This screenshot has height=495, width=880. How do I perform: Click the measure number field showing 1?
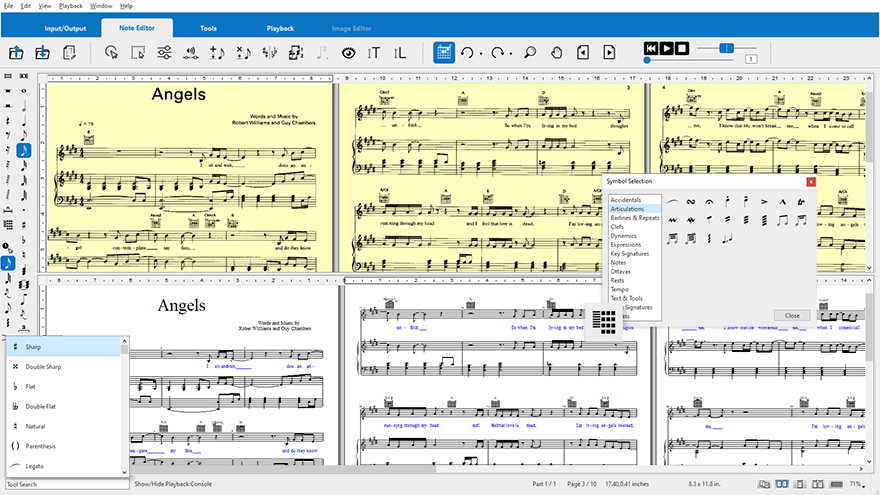(x=751, y=59)
